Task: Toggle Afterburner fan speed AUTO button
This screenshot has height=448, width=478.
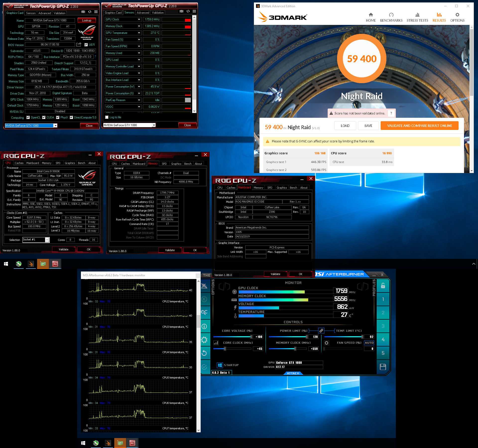Action: click(369, 343)
